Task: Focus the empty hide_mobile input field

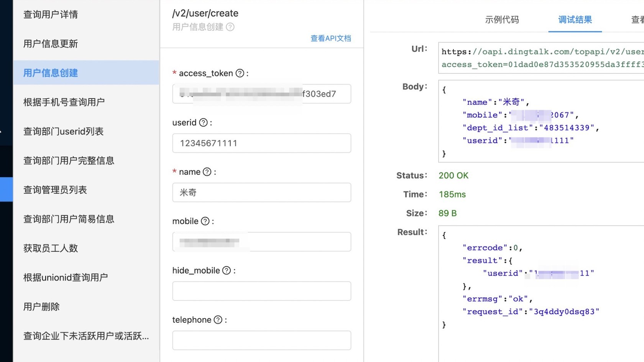Action: click(x=262, y=291)
